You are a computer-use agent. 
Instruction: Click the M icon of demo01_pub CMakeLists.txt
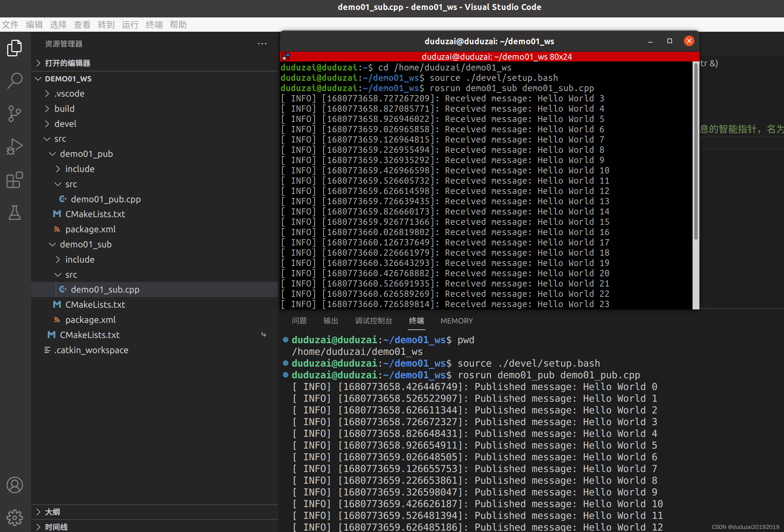(57, 214)
